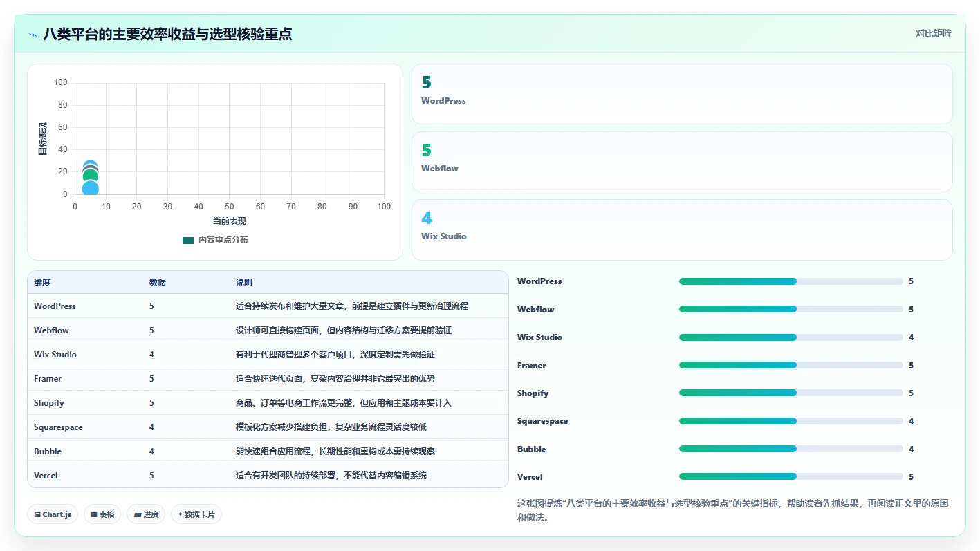Click the 数据 column header
This screenshot has height=551, width=980.
(158, 283)
